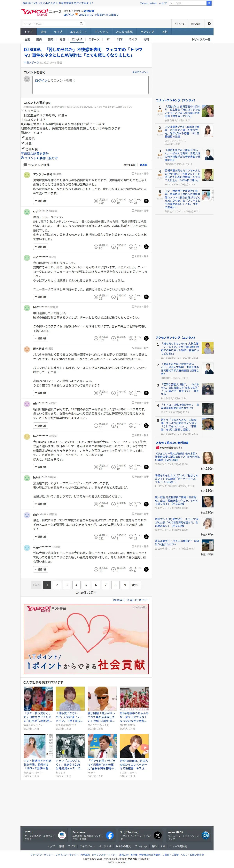Expand 返信0件 under viv******** comment
Screen dimensions: 234x868
(x=40, y=297)
